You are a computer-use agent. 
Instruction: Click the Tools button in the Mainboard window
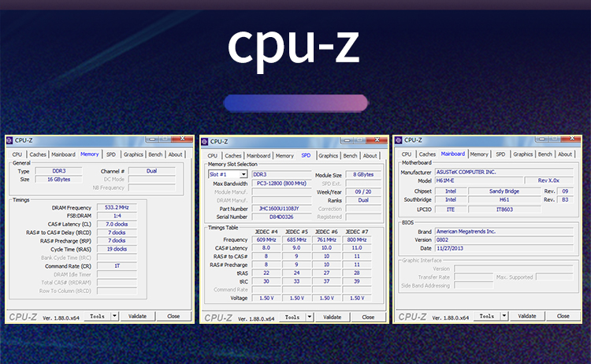click(487, 316)
